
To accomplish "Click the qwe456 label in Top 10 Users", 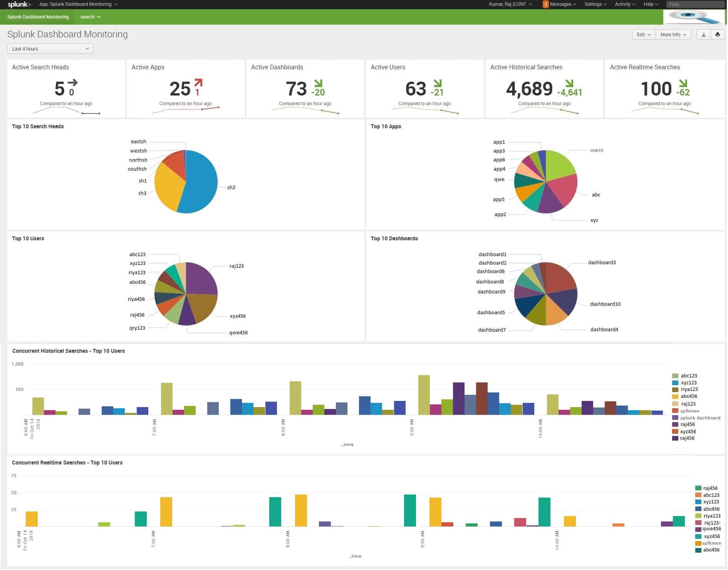I will [x=239, y=333].
